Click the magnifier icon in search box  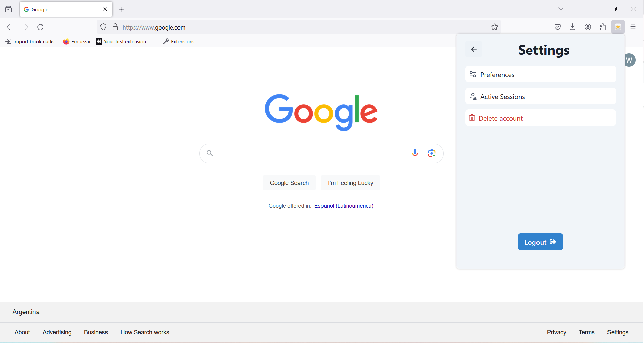click(x=210, y=153)
